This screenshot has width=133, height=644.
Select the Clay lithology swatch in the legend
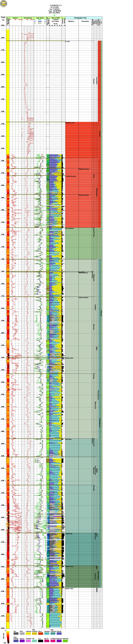click(16, 634)
